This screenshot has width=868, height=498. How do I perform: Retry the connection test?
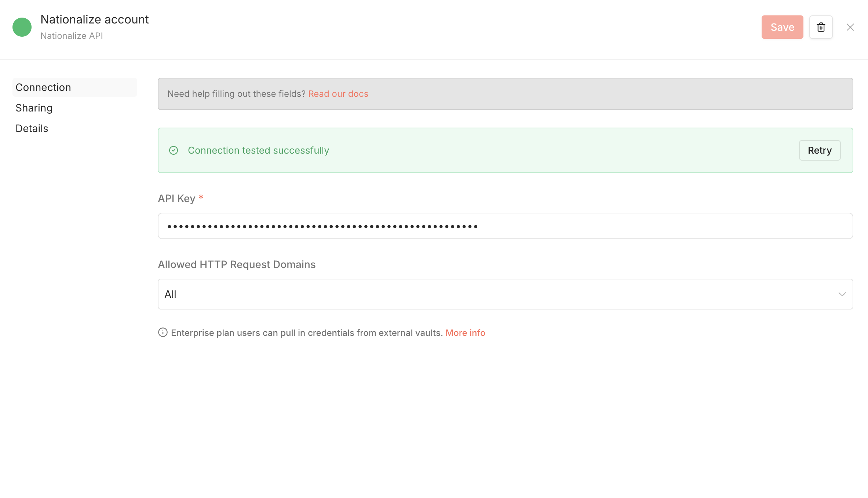pyautogui.click(x=820, y=150)
